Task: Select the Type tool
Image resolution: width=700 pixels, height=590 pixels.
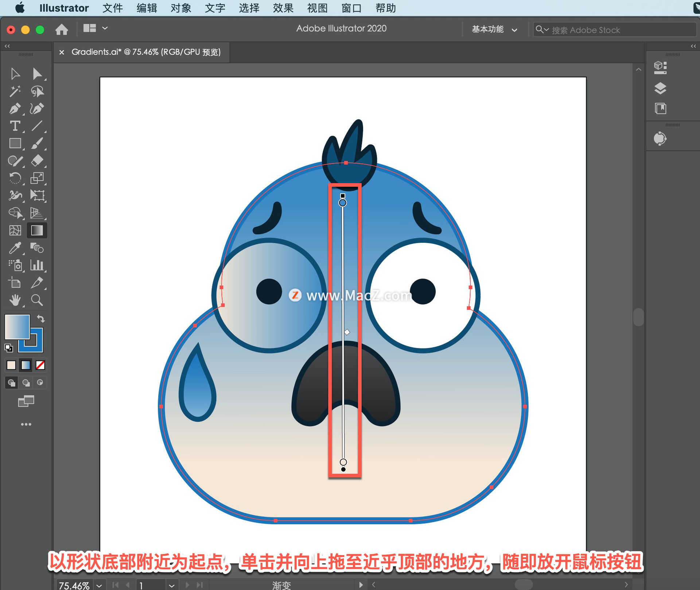Action: [15, 126]
